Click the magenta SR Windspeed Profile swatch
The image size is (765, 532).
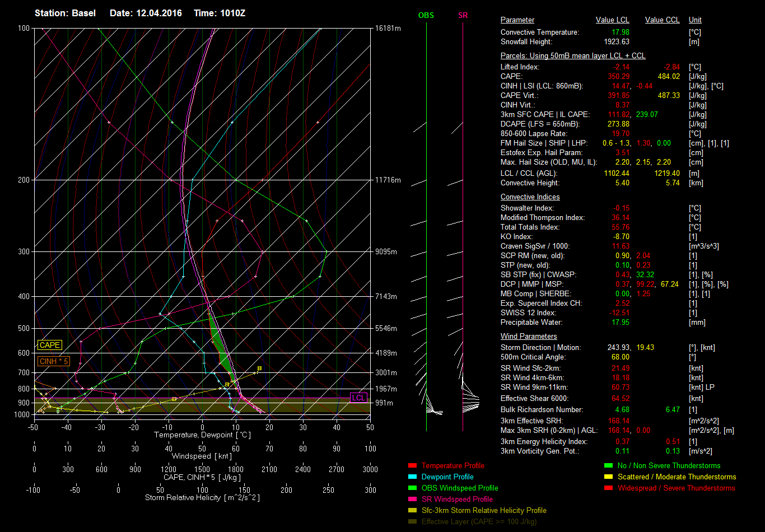pyautogui.click(x=412, y=500)
